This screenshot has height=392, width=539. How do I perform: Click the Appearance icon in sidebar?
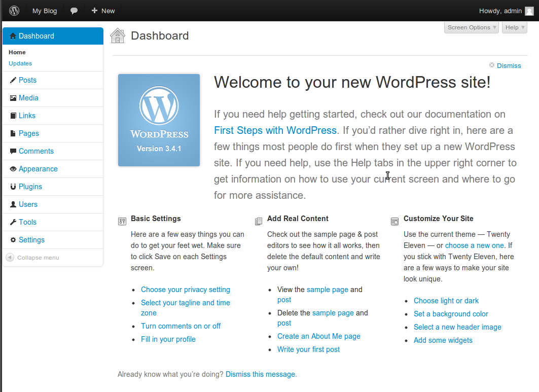pos(13,169)
